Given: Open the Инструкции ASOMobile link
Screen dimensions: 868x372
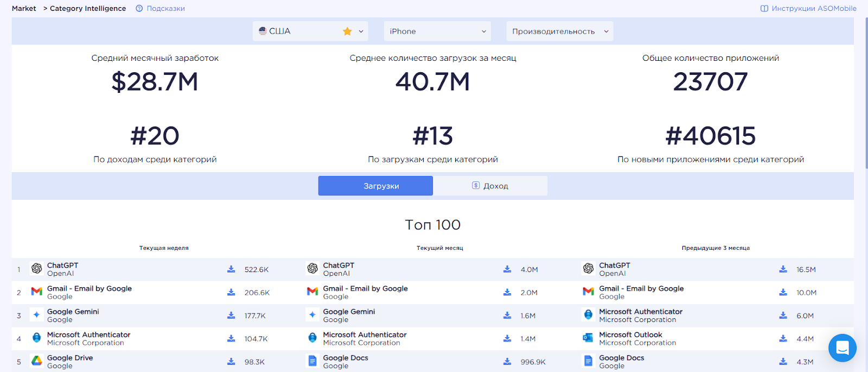Looking at the screenshot, I should point(814,9).
